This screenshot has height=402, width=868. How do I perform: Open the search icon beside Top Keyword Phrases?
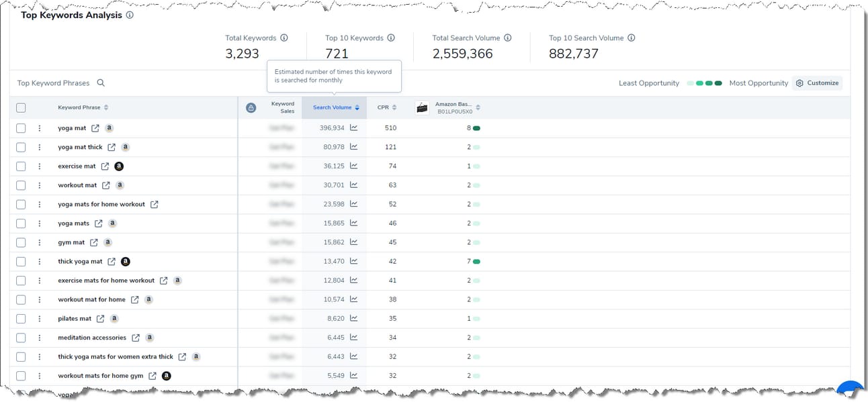101,83
